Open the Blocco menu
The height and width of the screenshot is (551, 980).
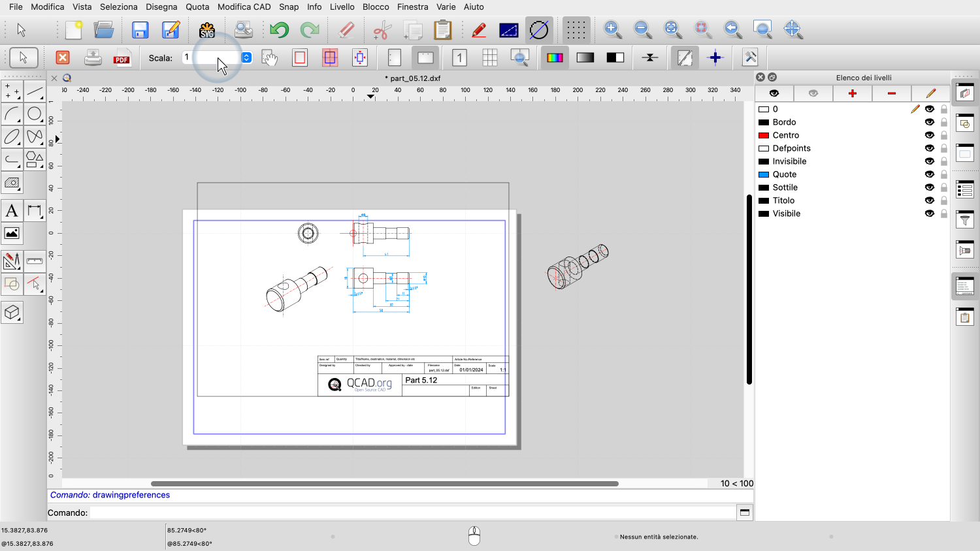point(376,7)
